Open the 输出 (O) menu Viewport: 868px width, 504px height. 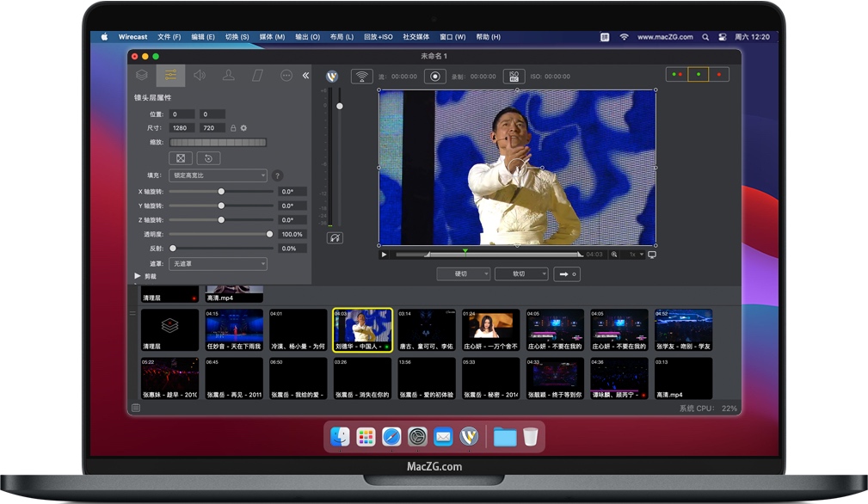[307, 37]
